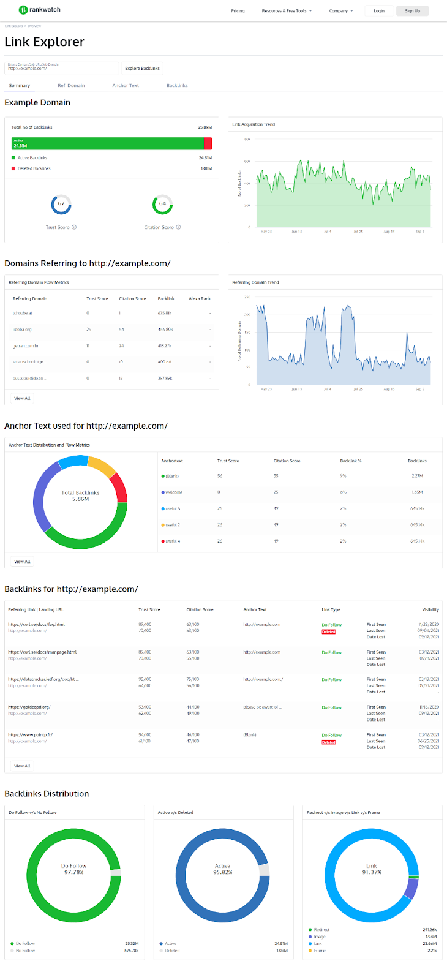Click the Trust Score 67 gauge
Screen dimensions: 447x980
pos(61,204)
